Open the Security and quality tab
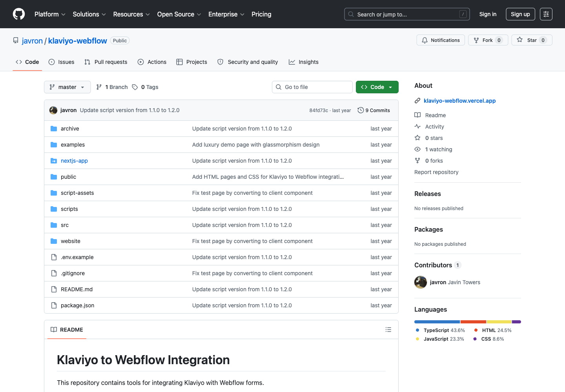 point(248,62)
